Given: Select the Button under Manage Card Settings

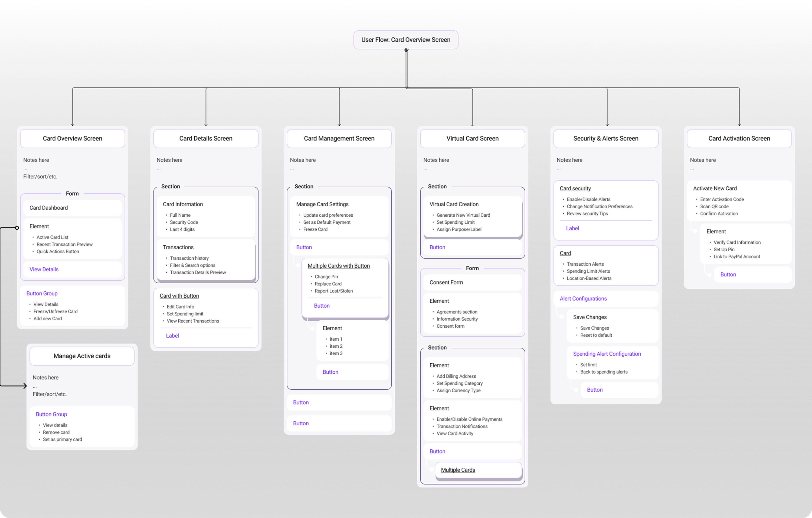Looking at the screenshot, I should coord(303,247).
